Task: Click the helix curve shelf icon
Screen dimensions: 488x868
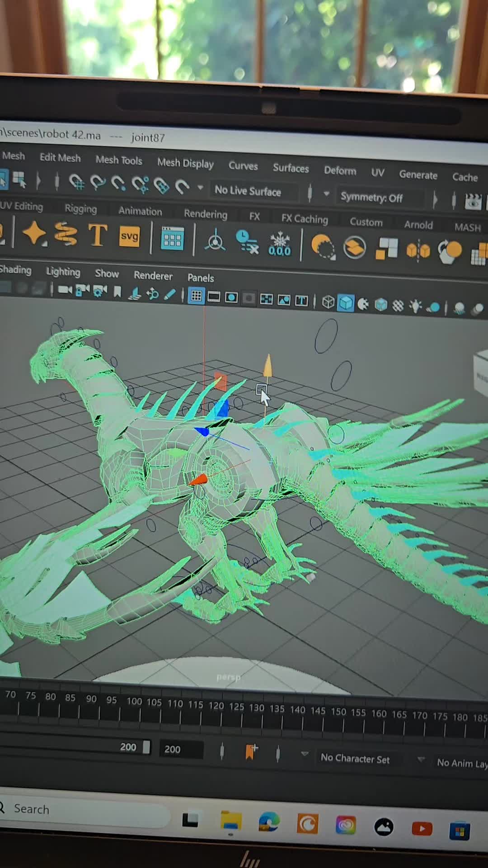Action: click(66, 234)
